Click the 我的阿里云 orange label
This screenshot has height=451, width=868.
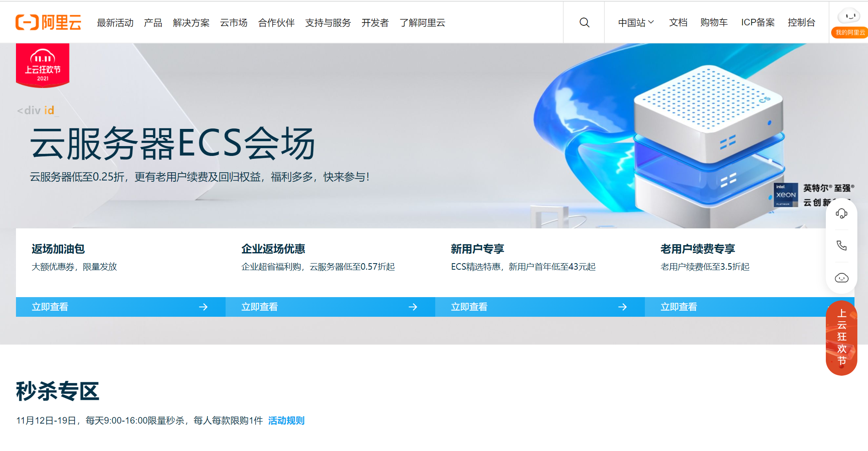(850, 33)
